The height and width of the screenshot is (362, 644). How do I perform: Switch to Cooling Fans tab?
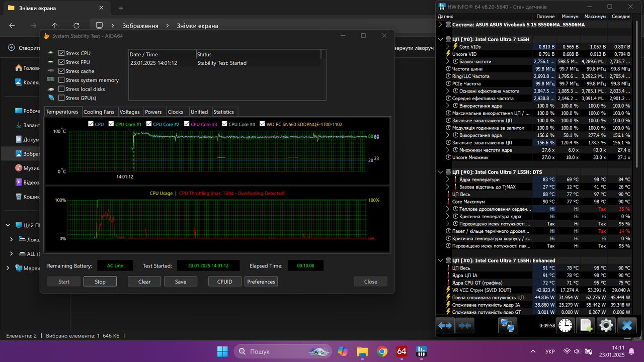[99, 112]
